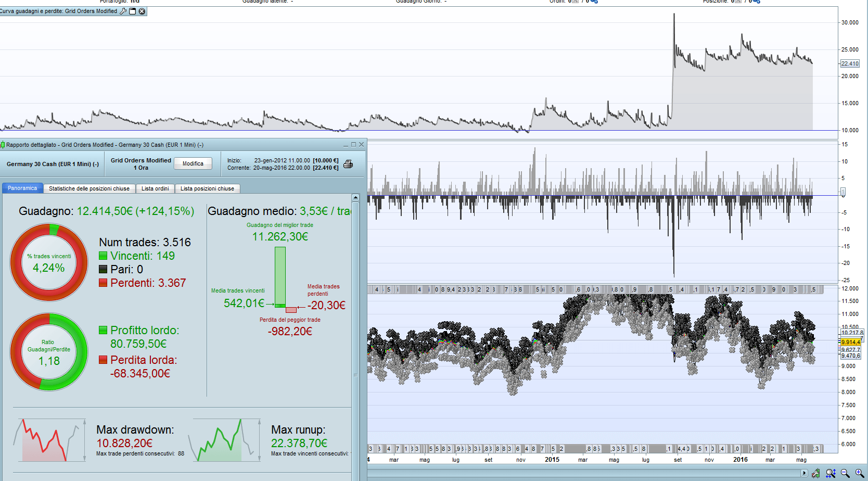Click the auto-fit zoom magnifier icon
This screenshot has width=868, height=481.
tap(831, 473)
